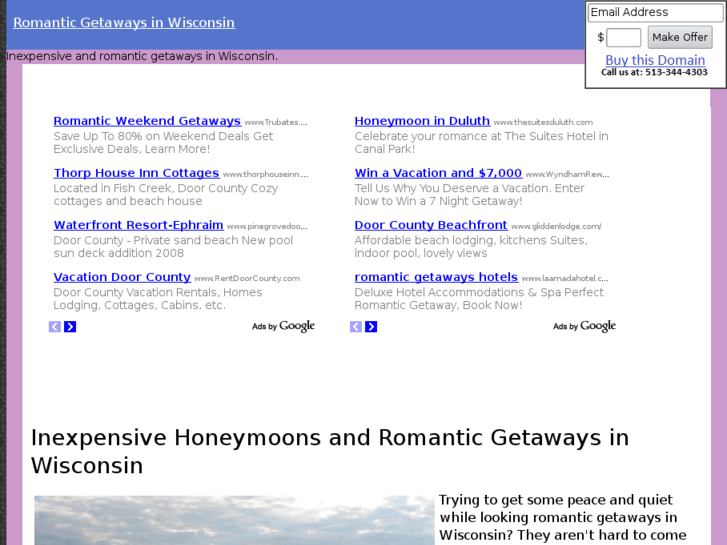This screenshot has height=545, width=727.
Task: Open Romantic Getaways in Wisconsin header link
Action: coord(124,22)
